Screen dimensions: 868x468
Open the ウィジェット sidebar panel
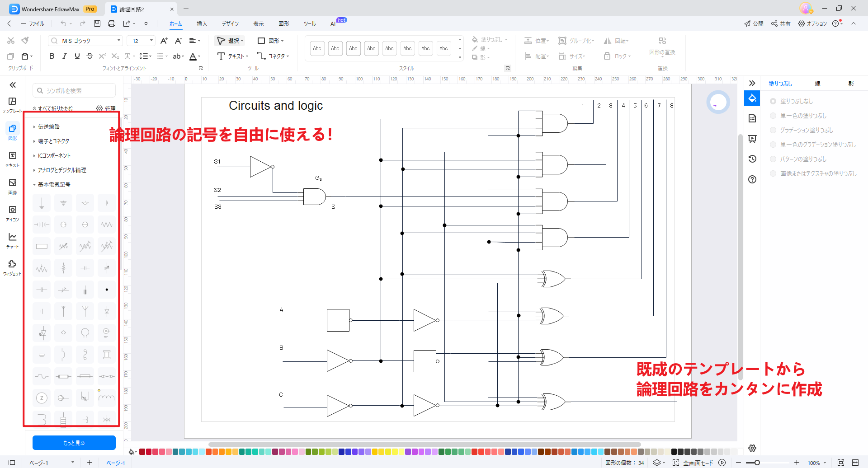pos(12,267)
